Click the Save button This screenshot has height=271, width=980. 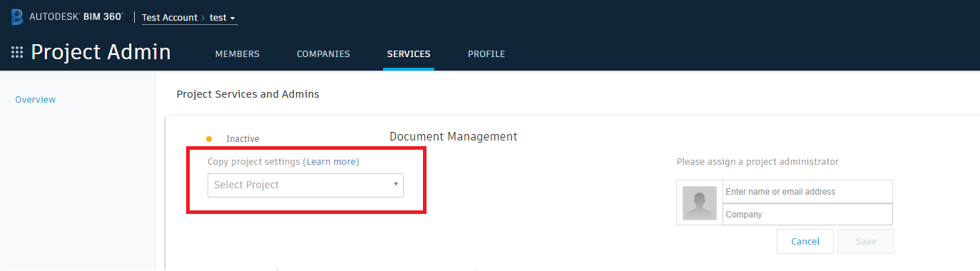point(866,242)
